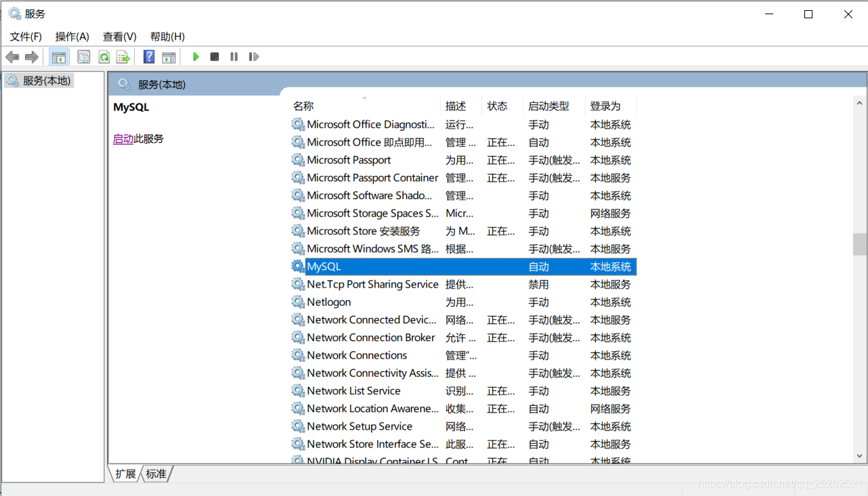Click 正在... status of Network List Service
868x496 pixels.
(x=501, y=390)
